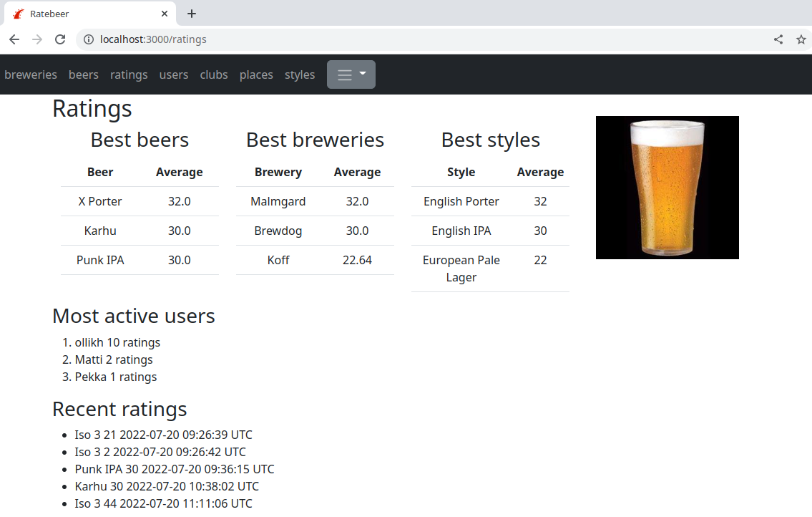Select English Porter style
The height and width of the screenshot is (517, 812).
[461, 201]
